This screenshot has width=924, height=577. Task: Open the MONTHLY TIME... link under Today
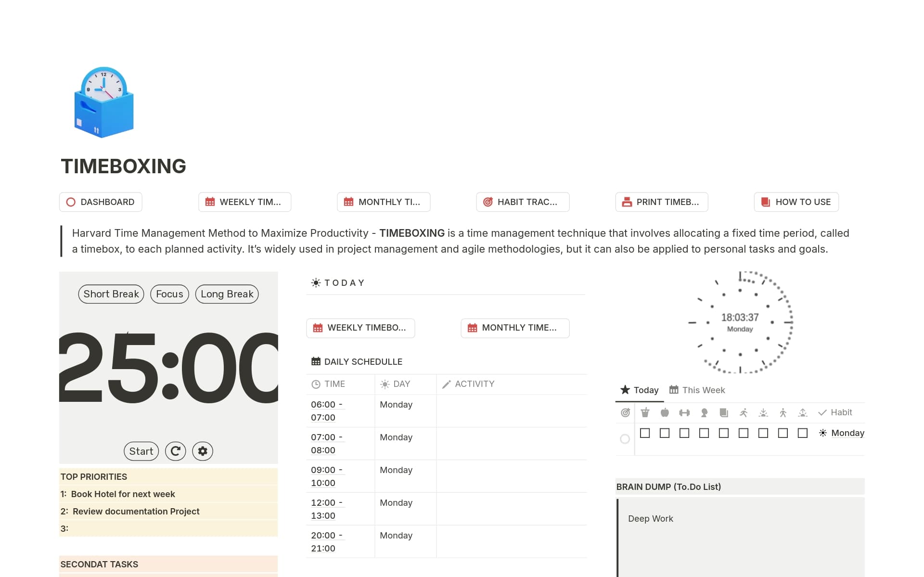515,328
